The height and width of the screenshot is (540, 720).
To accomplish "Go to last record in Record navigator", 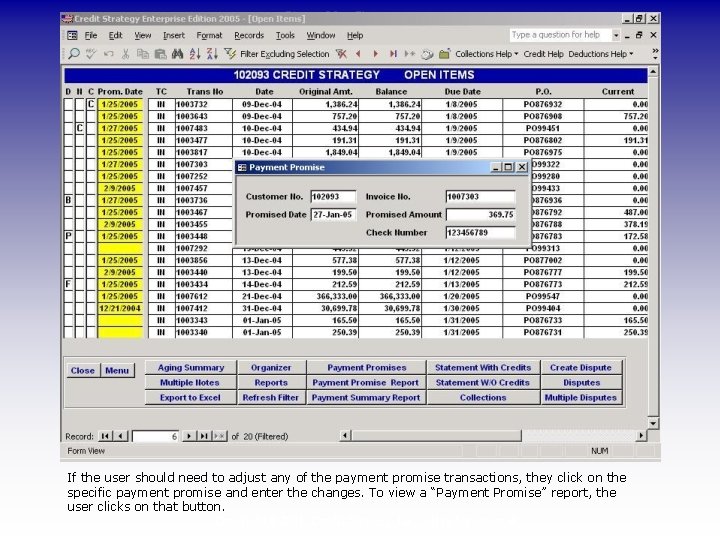I will (x=204, y=436).
